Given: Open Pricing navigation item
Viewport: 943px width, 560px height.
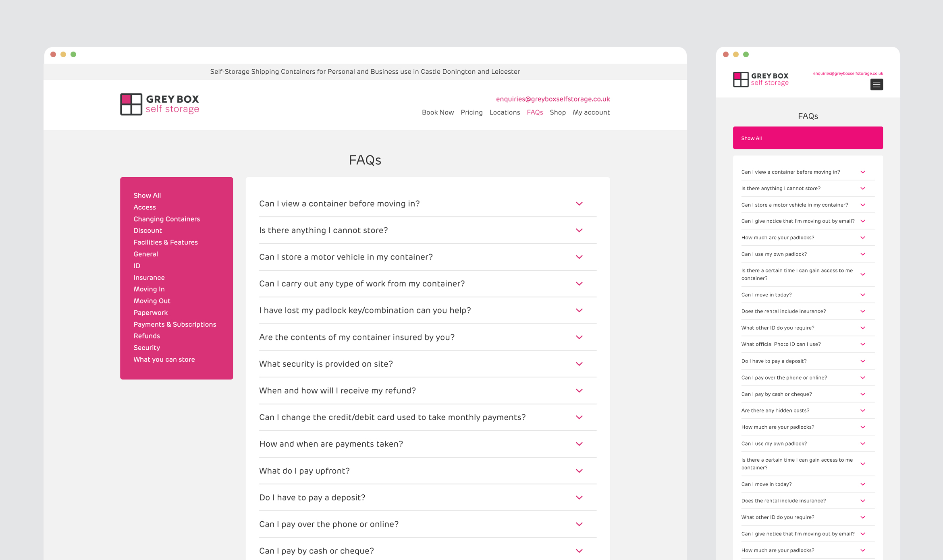Looking at the screenshot, I should click(471, 112).
